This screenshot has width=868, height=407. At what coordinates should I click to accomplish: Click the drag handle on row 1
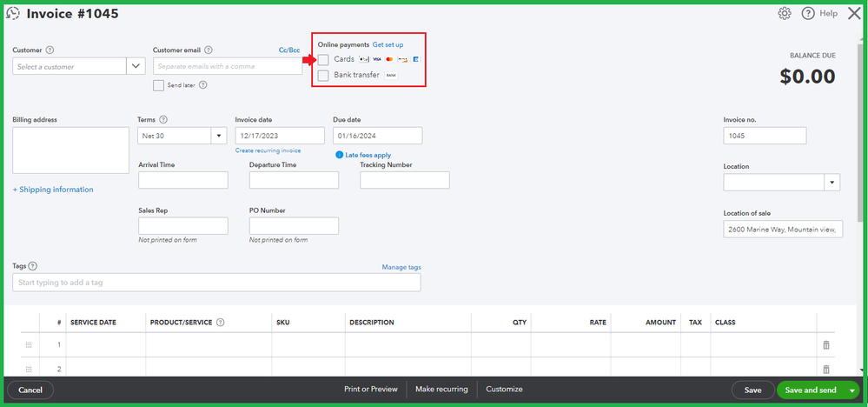click(29, 345)
